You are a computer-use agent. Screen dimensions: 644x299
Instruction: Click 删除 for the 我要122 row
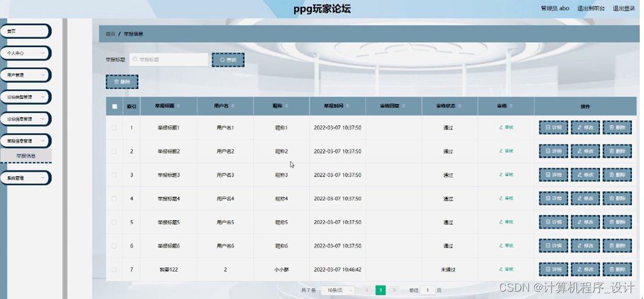pyautogui.click(x=617, y=270)
